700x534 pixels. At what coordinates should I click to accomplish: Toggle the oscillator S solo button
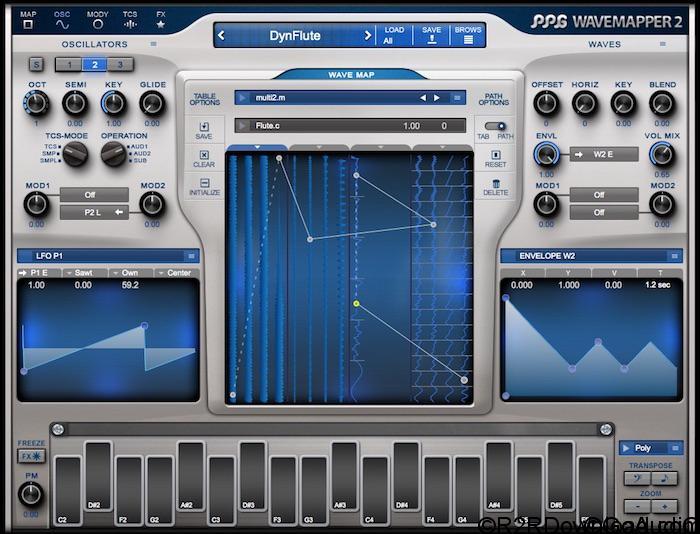36,65
